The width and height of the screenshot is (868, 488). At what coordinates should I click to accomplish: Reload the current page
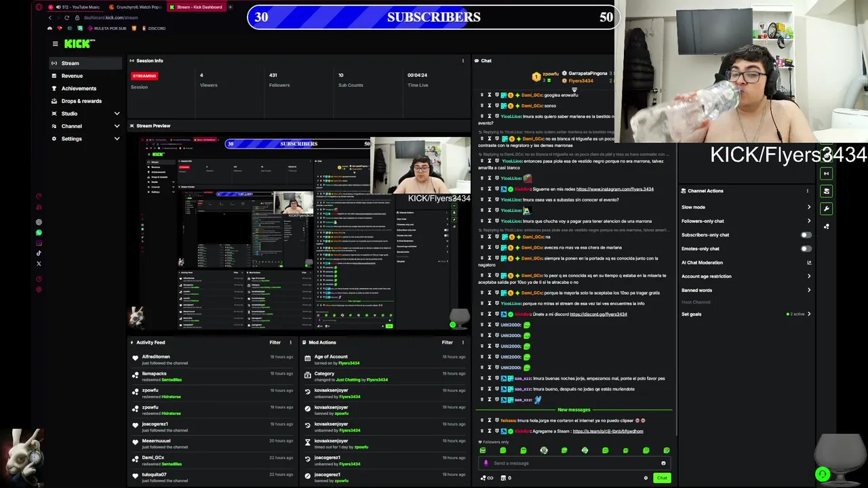coord(66,18)
